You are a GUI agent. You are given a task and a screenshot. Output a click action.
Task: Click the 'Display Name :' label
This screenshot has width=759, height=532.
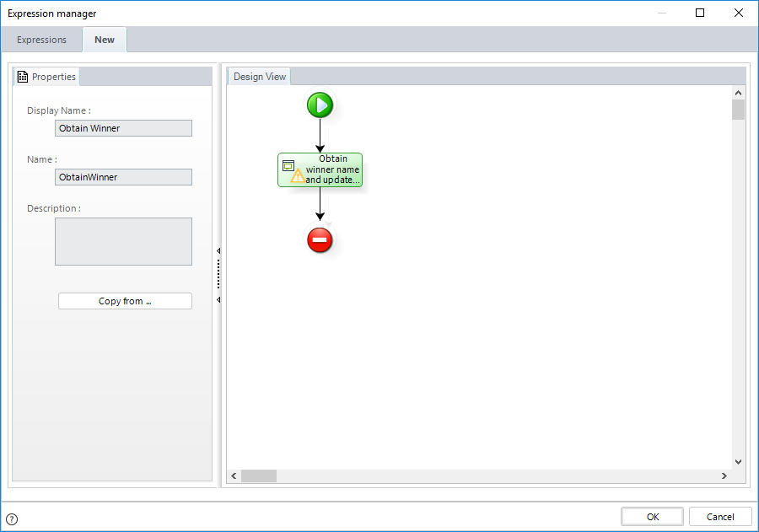[x=58, y=110]
